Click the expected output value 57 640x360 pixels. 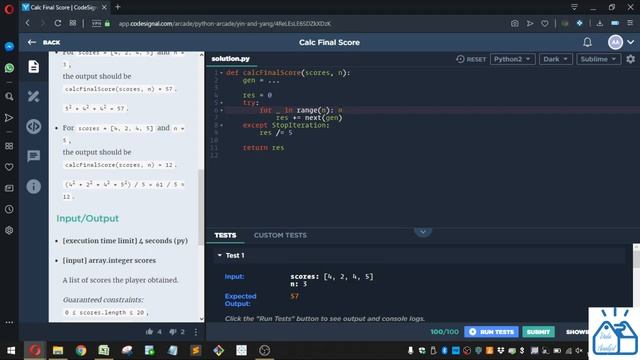point(294,296)
